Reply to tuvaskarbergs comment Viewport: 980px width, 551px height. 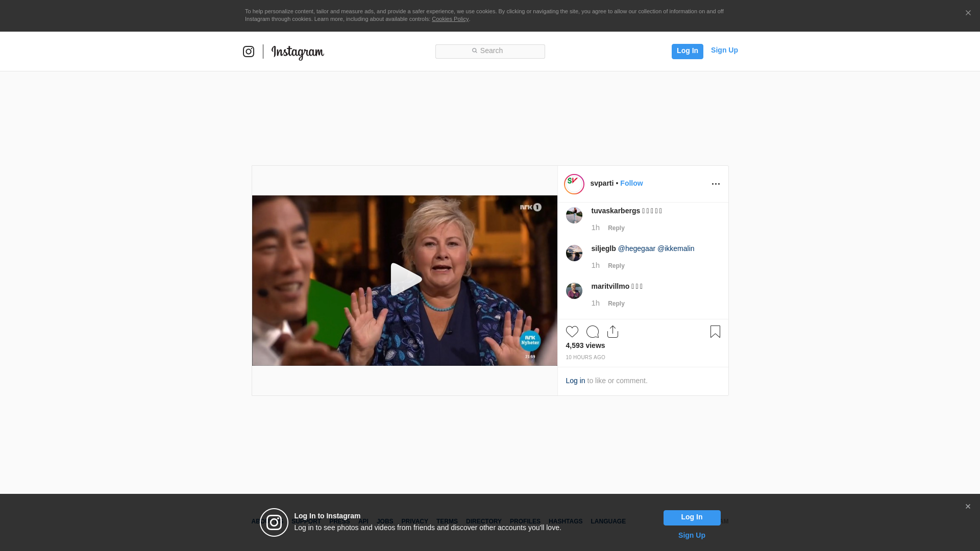pos(616,228)
